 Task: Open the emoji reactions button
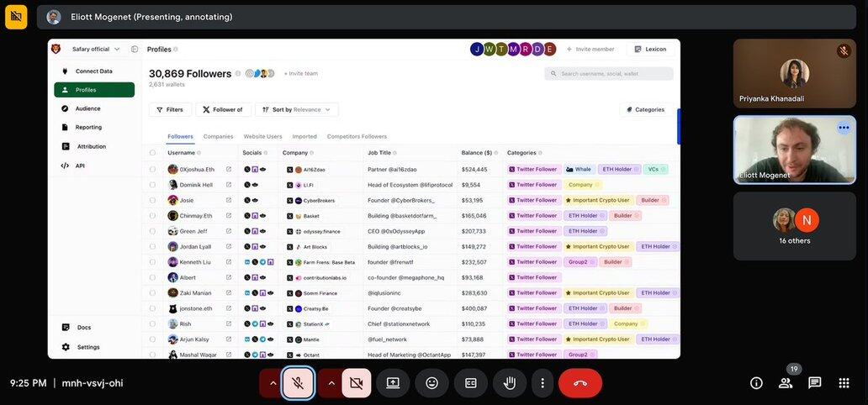(x=431, y=383)
